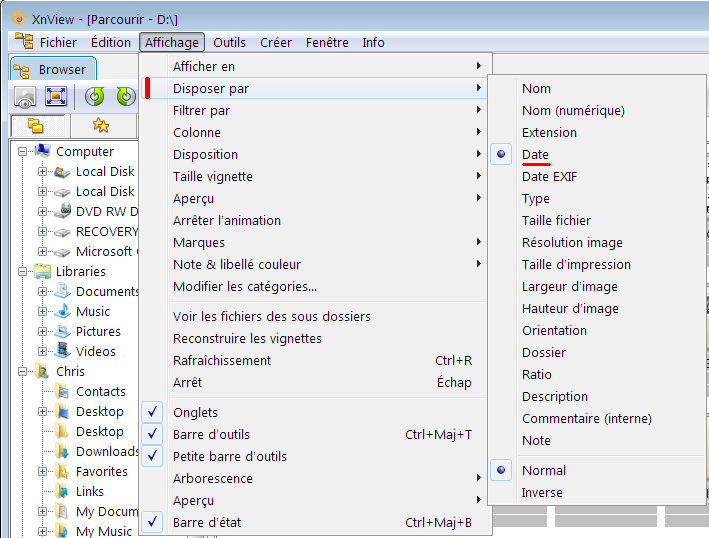Select Normal sort order
Viewport: 709px width, 538px height.
(x=597, y=470)
